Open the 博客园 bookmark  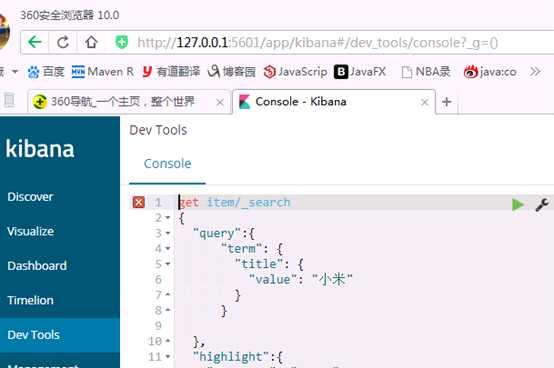pos(232,72)
